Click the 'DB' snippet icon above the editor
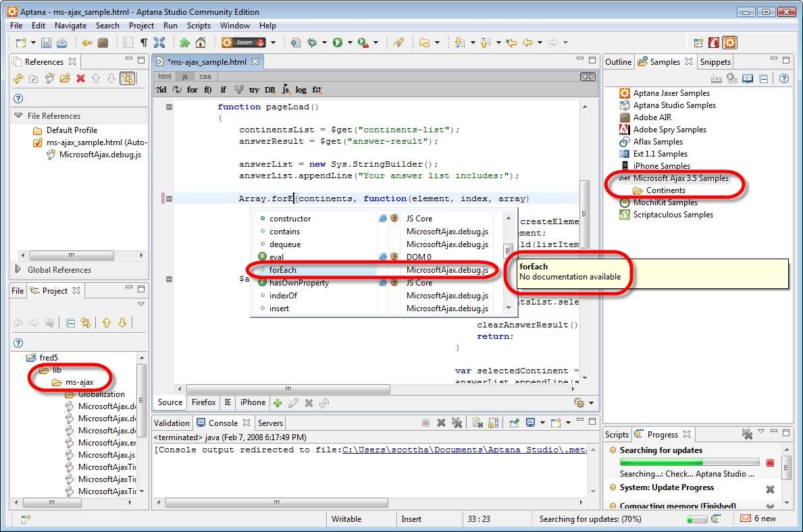 pos(269,90)
